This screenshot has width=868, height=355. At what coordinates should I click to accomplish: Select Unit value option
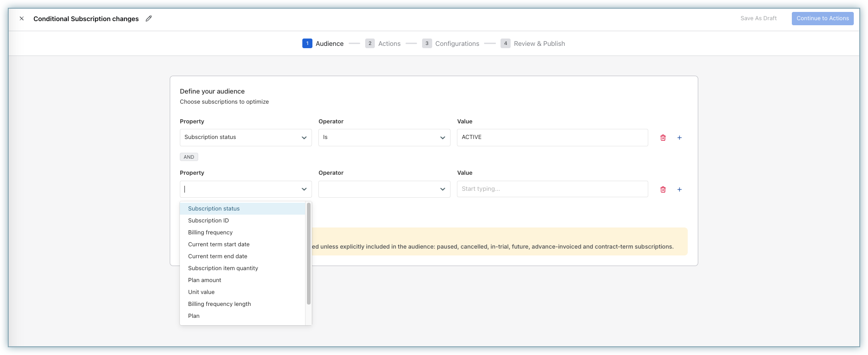(242, 292)
